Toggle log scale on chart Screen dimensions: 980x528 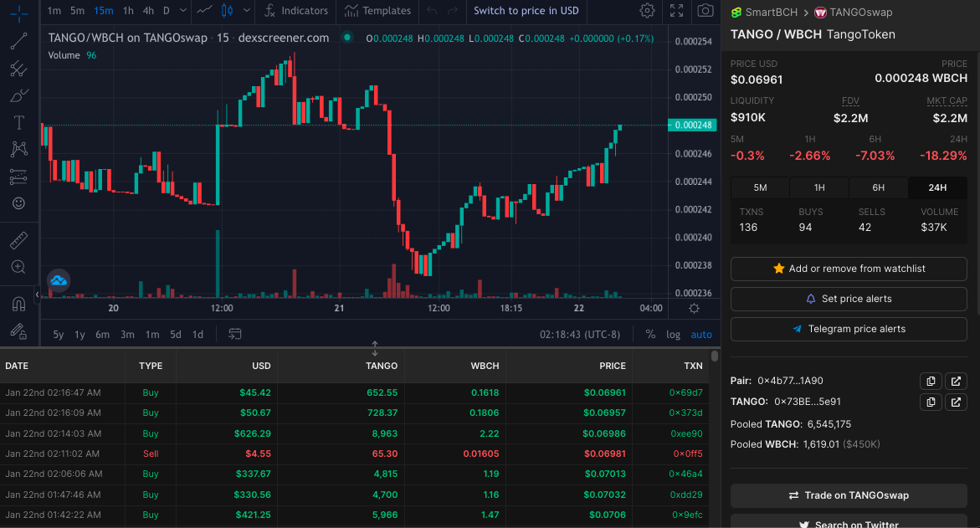(673, 335)
